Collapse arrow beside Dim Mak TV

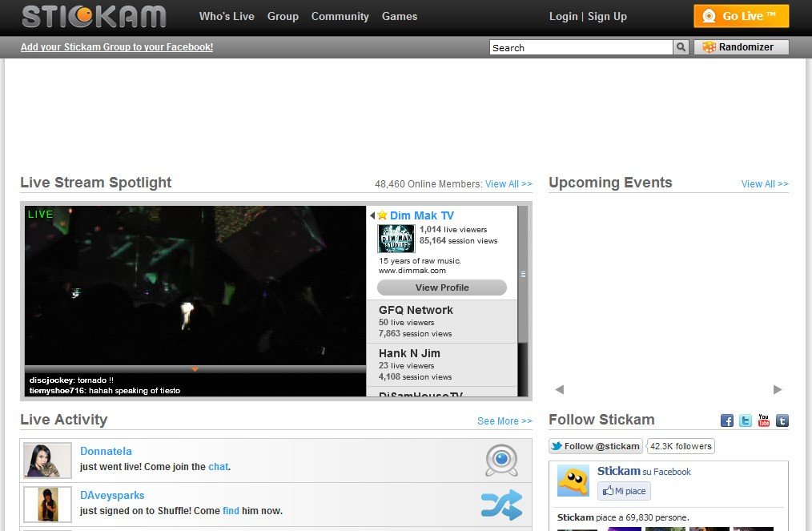(x=372, y=215)
